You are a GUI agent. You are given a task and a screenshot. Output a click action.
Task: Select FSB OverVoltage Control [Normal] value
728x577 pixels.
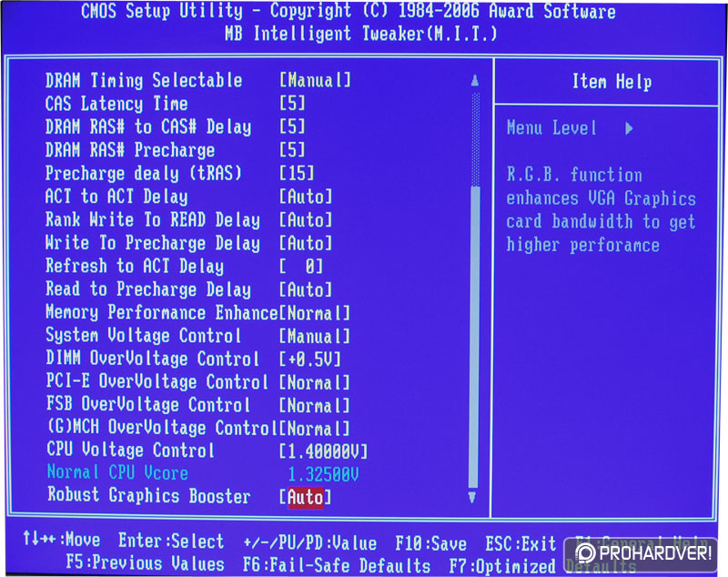(314, 406)
